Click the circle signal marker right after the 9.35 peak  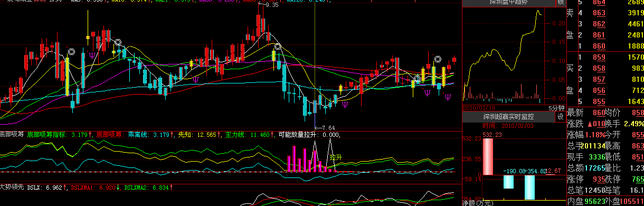click(277, 47)
